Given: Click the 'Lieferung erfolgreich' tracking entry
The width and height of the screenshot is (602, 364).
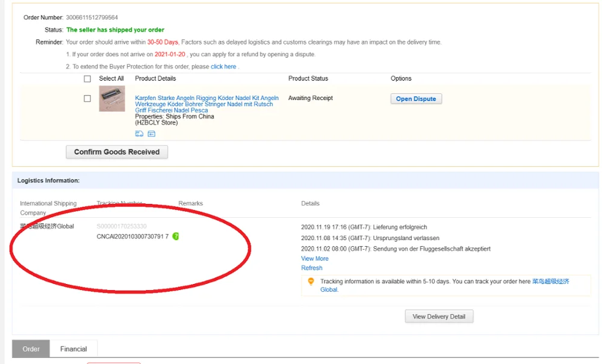Looking at the screenshot, I should click(400, 227).
